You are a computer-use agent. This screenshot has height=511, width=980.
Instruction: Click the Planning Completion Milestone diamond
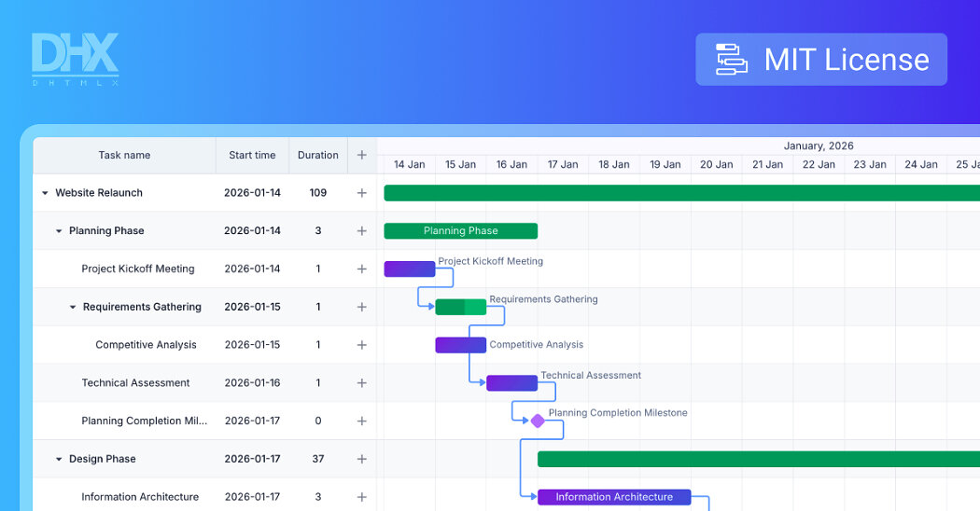pos(538,421)
